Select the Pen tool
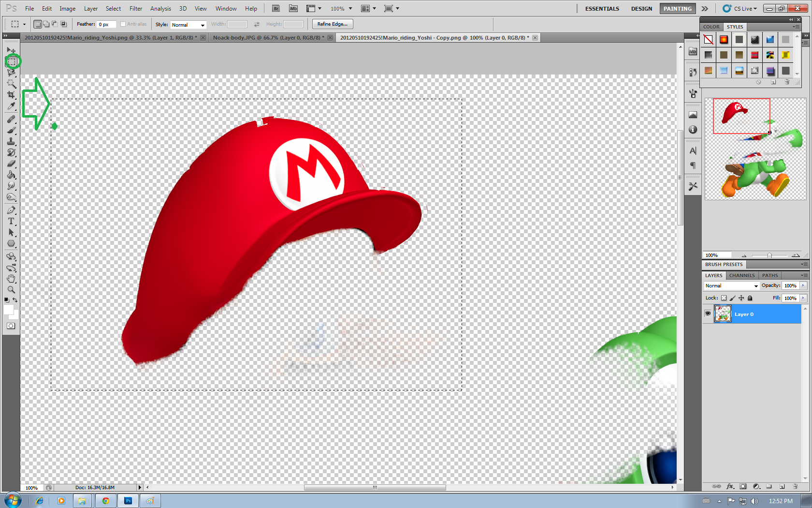Image resolution: width=812 pixels, height=508 pixels. click(x=11, y=210)
